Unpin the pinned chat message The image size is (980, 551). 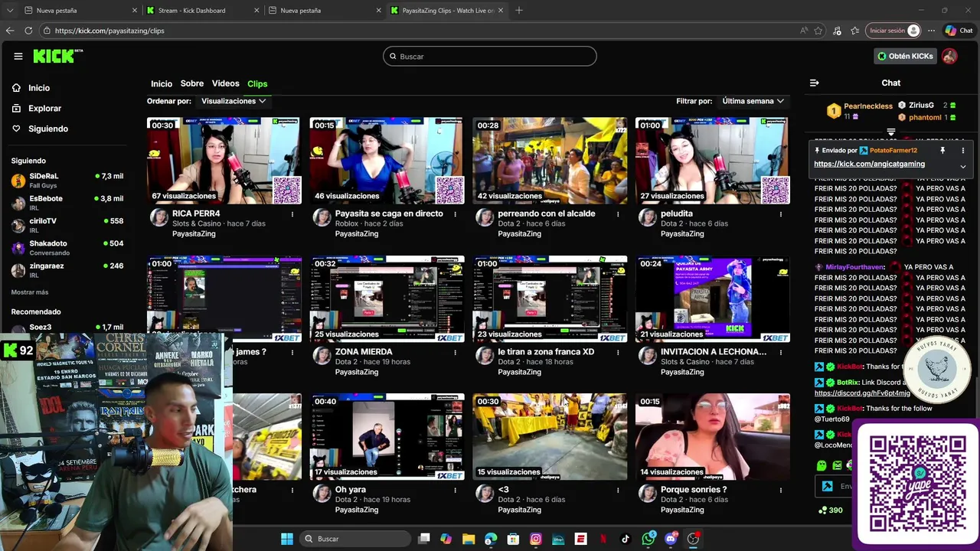(x=942, y=151)
